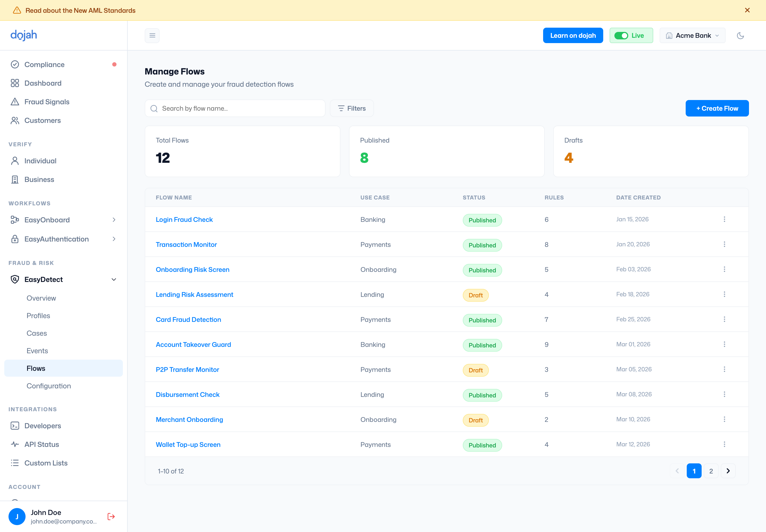Open actions menu for Card Fraud Detection
766x532 pixels.
(x=724, y=319)
